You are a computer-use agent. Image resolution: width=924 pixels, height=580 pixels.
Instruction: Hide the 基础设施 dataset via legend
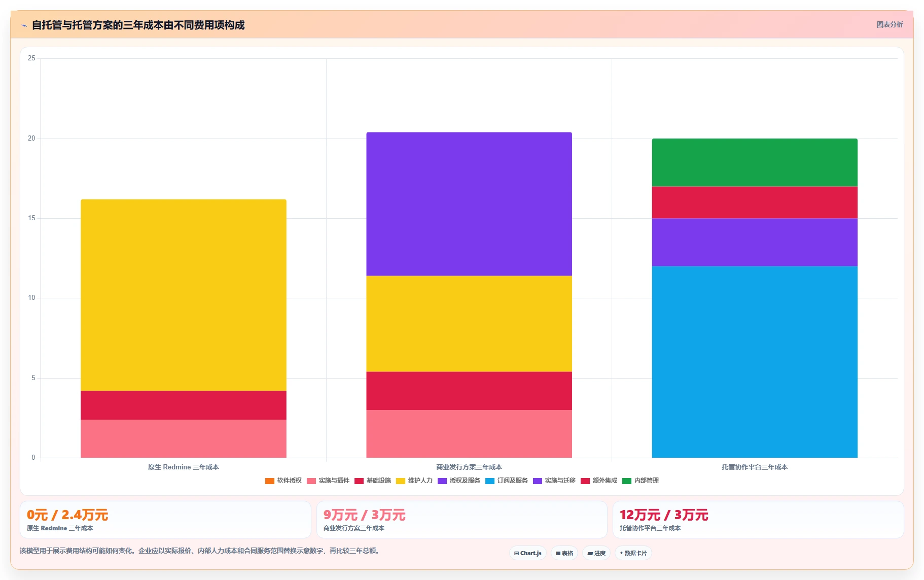(373, 481)
